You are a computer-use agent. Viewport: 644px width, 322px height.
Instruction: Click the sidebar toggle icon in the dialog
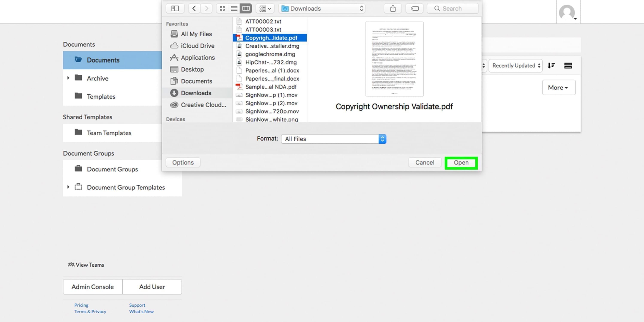click(175, 8)
